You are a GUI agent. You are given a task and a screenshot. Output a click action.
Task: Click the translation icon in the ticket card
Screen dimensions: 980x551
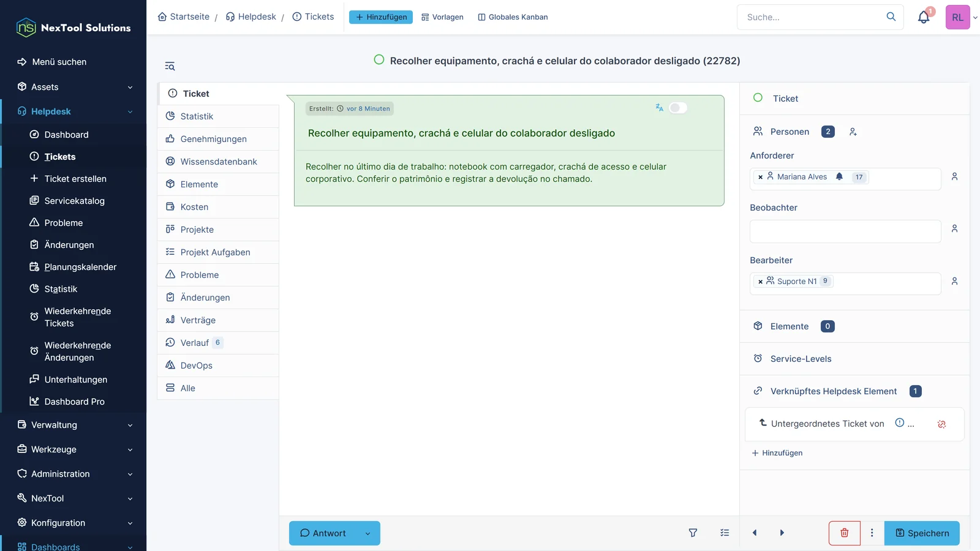click(x=659, y=108)
